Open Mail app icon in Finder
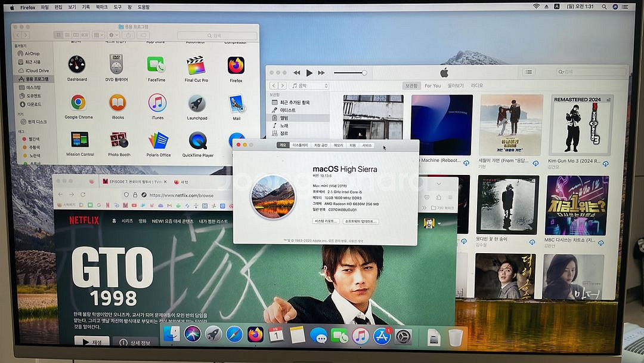The height and width of the screenshot is (363, 644). [237, 104]
